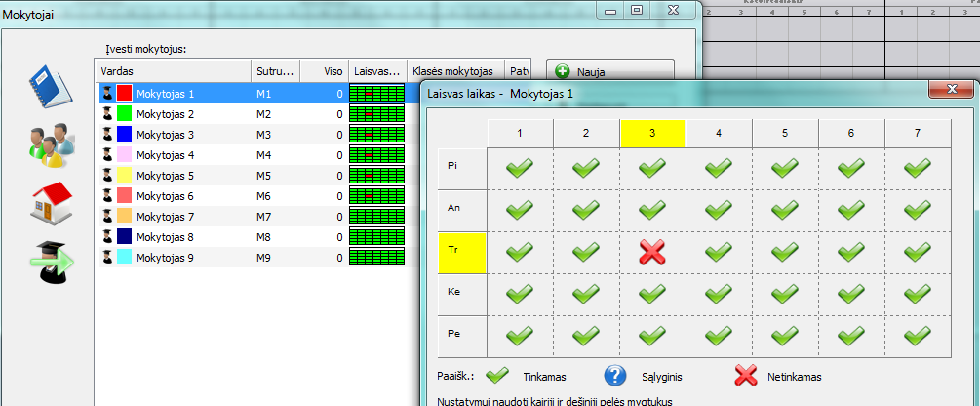Toggle availability for Pe period 7
The width and height of the screenshot is (980, 406).
coord(917,334)
